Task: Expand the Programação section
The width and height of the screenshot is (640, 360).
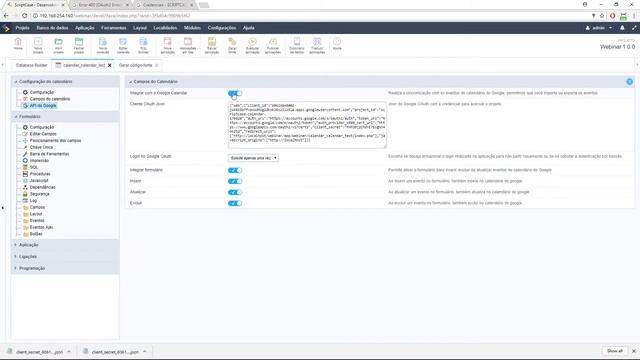Action: point(65,268)
